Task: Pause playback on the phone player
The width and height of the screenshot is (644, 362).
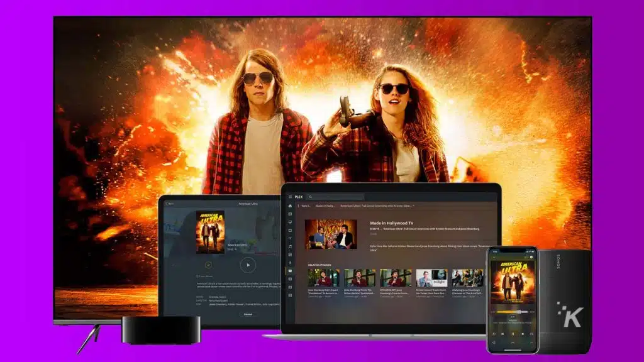Action: pyautogui.click(x=513, y=334)
